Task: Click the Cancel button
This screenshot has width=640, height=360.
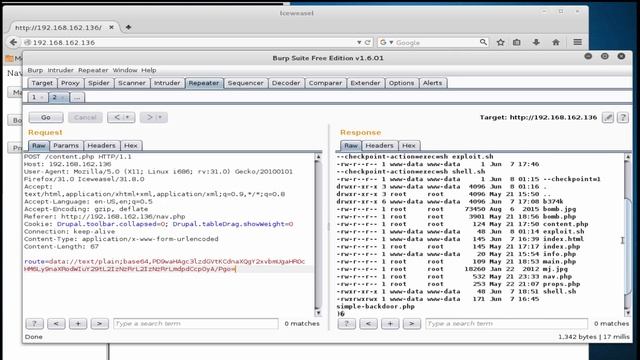Action: 85,118
